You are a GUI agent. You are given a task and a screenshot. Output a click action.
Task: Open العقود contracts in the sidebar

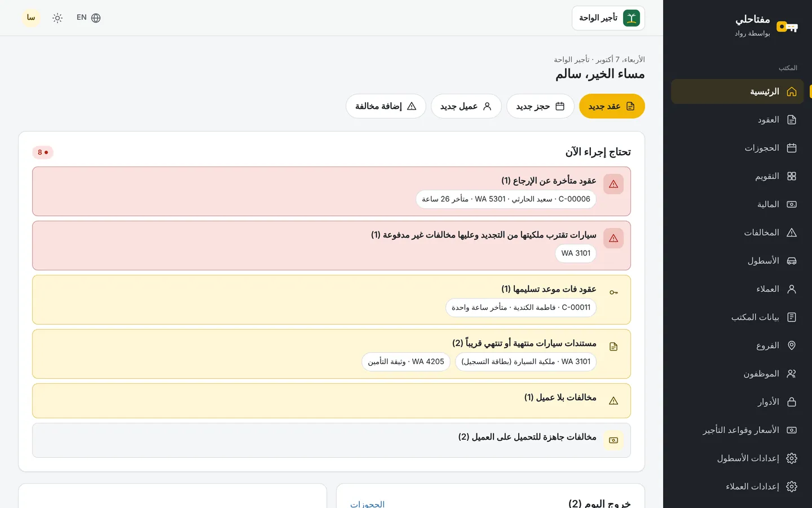tap(738, 120)
